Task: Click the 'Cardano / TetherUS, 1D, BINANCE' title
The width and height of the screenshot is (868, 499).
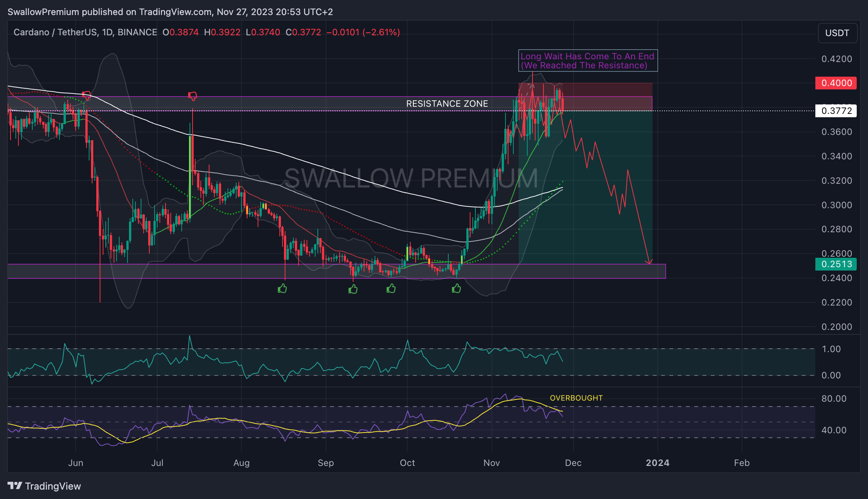Action: pyautogui.click(x=85, y=32)
